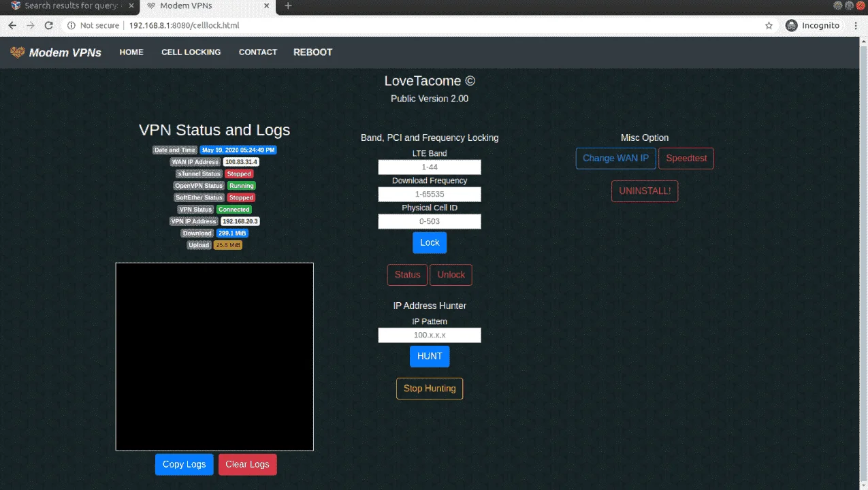Click IP Address Hunter heading
868x490 pixels.
click(x=430, y=306)
